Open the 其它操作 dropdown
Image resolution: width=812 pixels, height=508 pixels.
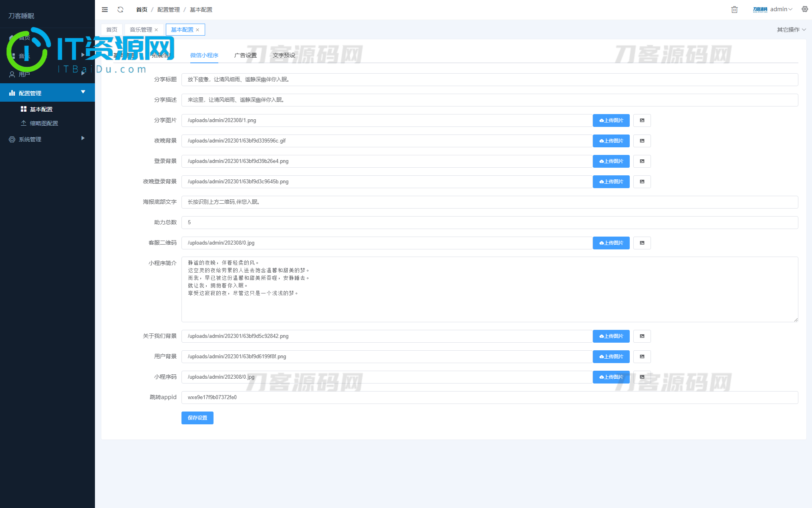[x=791, y=30]
